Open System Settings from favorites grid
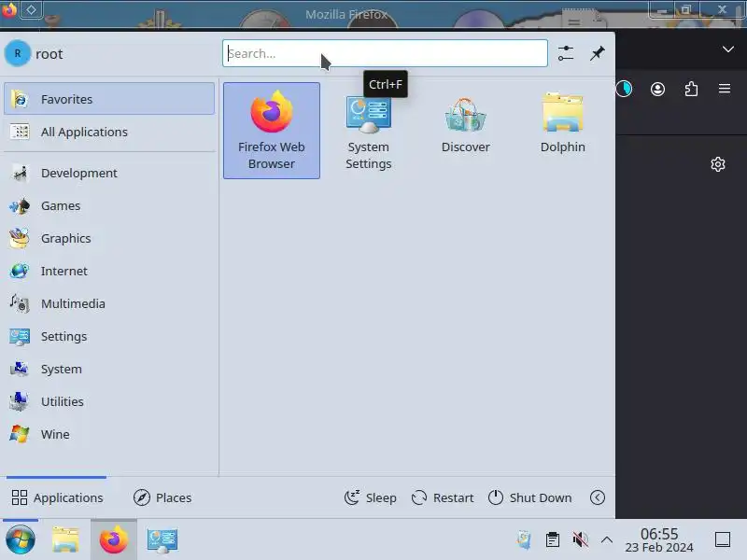This screenshot has height=560, width=747. [368, 131]
